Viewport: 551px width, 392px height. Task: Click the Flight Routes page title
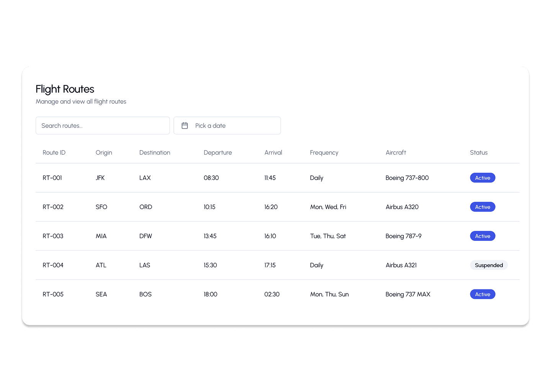[65, 89]
